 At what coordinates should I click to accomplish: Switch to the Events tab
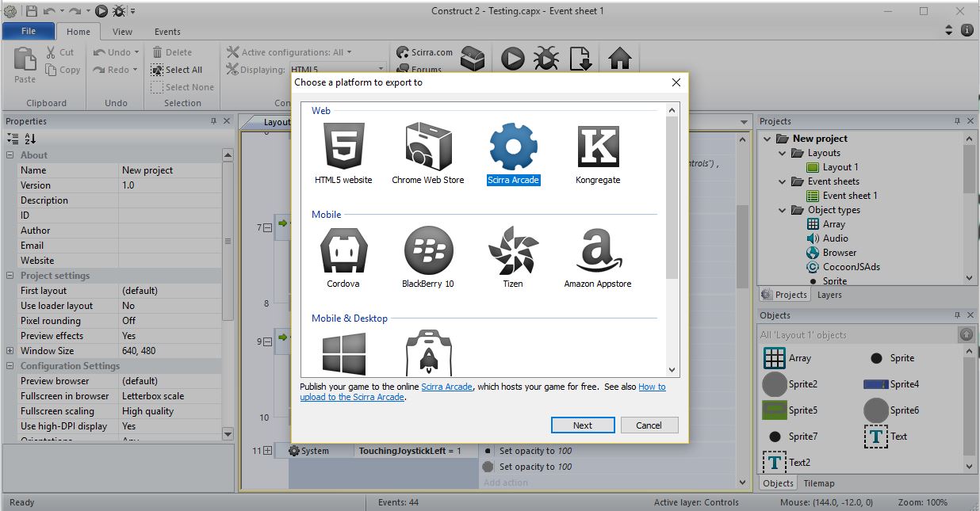point(167,31)
